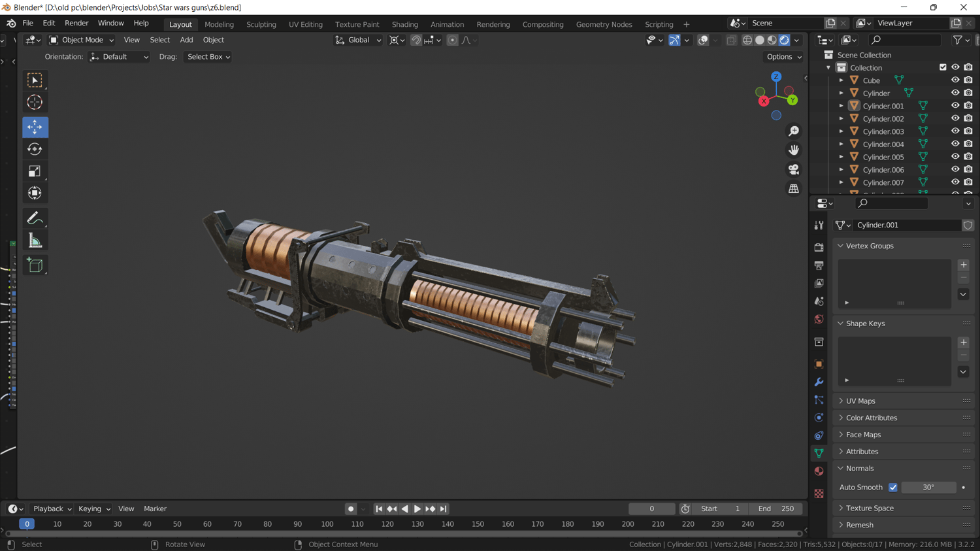
Task: Choose the Move tool
Action: coord(35,127)
